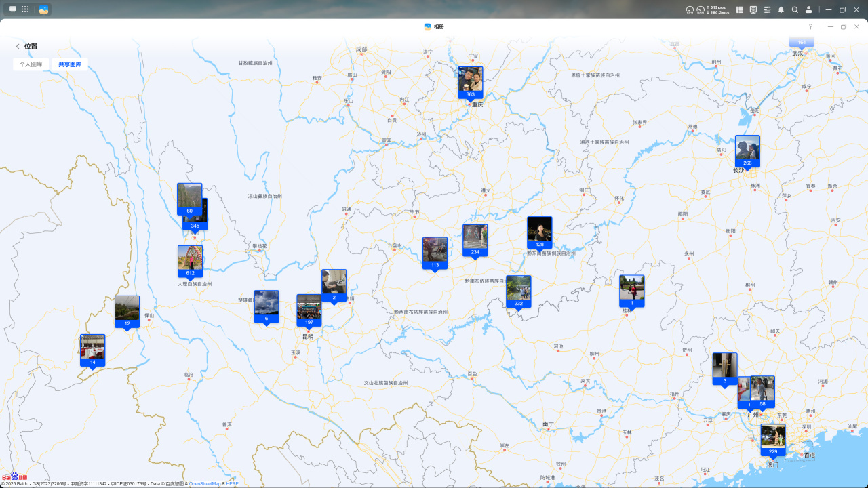Click the Photos app icon in taskbar
Viewport: 868px width, 488px height.
point(44,9)
